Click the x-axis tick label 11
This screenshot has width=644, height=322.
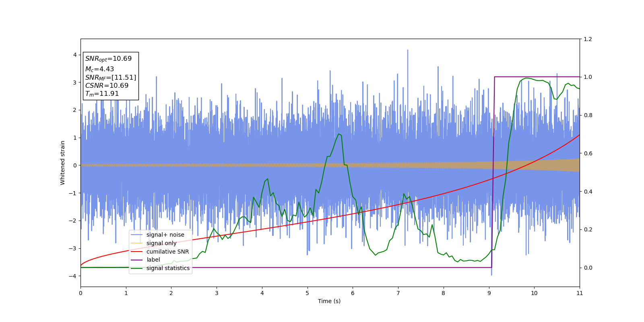[580, 293]
